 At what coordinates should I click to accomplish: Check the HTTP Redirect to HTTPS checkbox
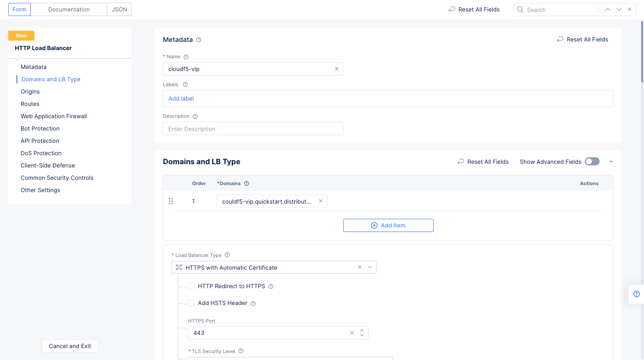(x=191, y=286)
